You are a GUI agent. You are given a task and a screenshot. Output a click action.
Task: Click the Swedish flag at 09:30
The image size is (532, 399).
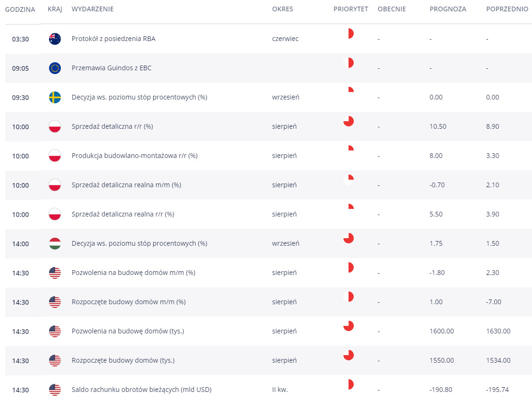[55, 97]
